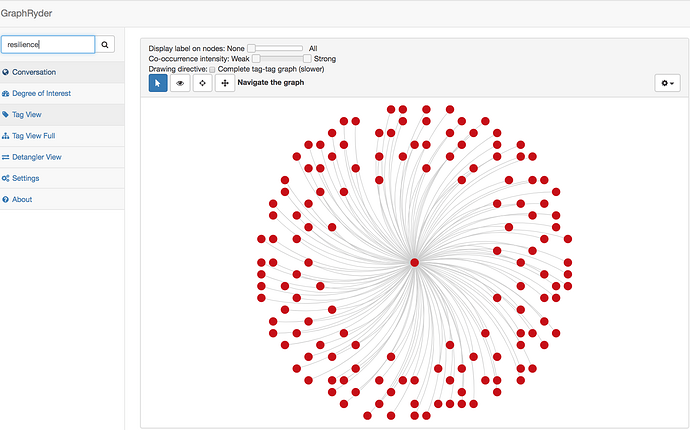Switch to Tag View Full

tap(62, 136)
